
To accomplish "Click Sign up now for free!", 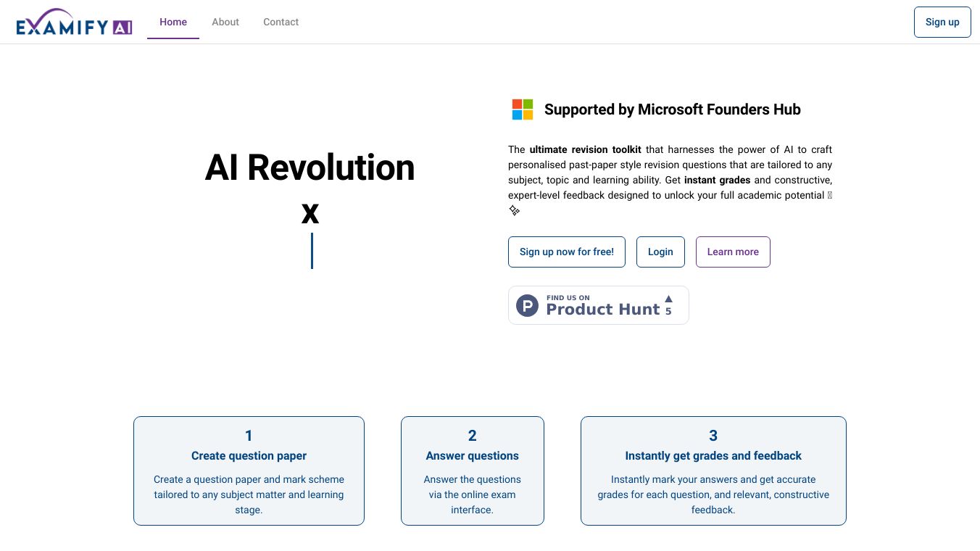I will click(x=567, y=252).
